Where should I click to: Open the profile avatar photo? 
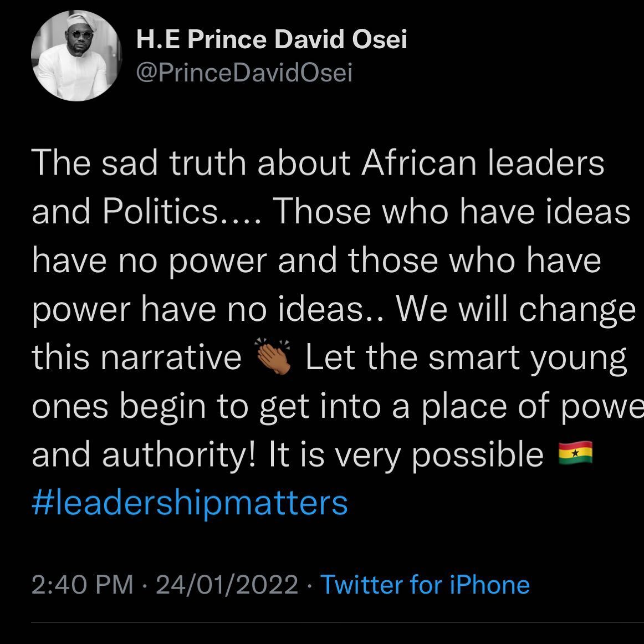(x=75, y=58)
